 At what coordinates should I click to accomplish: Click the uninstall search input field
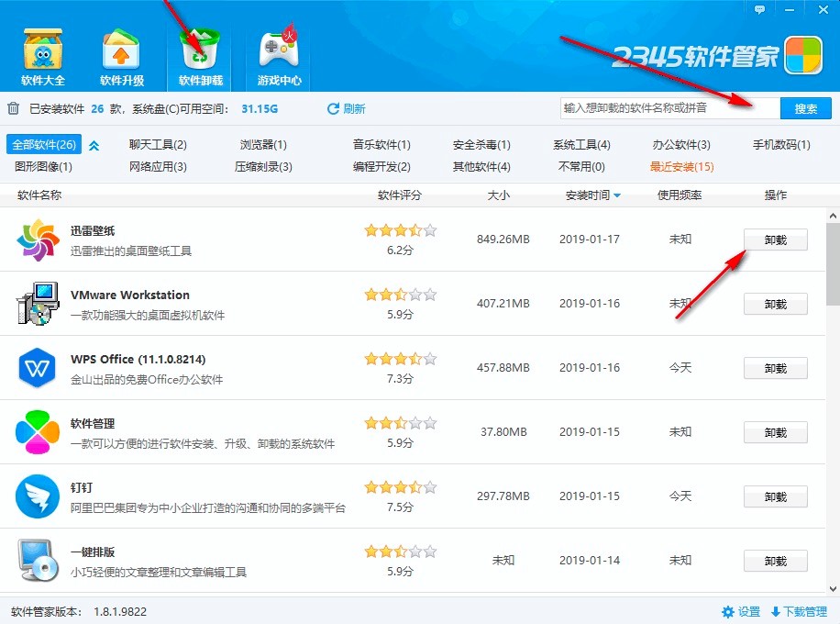point(669,108)
